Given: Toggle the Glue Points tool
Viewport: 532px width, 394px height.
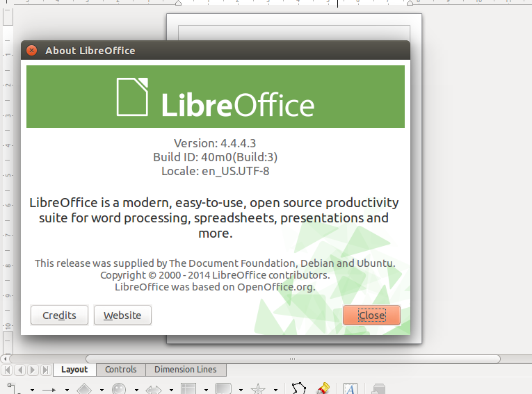Looking at the screenshot, I should coord(323,388).
